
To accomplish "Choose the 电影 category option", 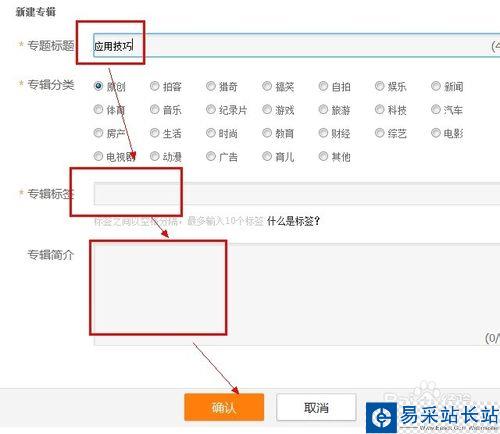I will coord(436,133).
